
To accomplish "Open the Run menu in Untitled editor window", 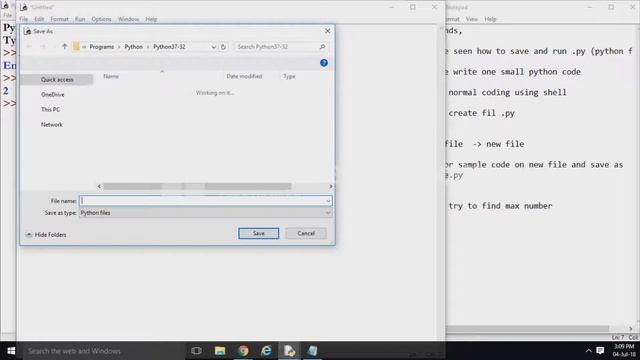I will (80, 19).
